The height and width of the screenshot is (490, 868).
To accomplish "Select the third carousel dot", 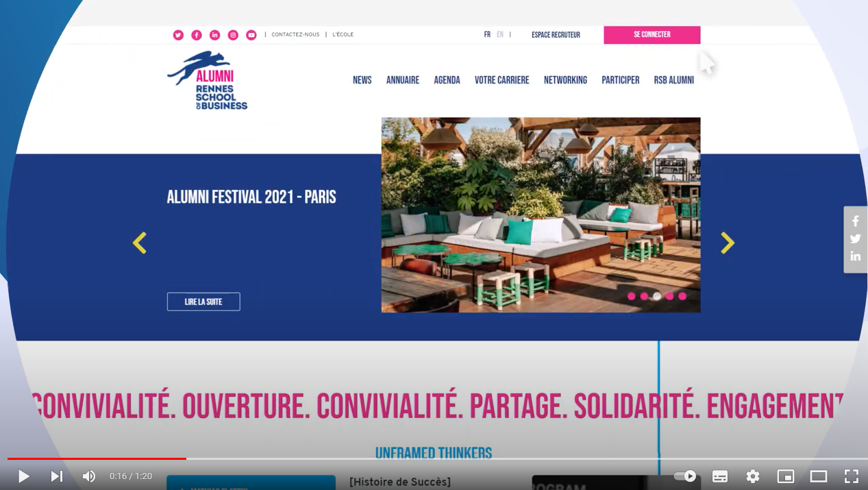I will point(657,296).
